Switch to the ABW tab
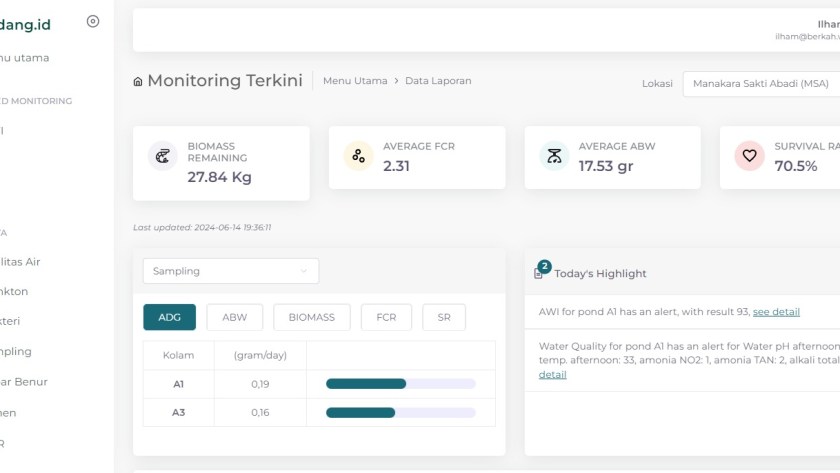Image resolution: width=840 pixels, height=473 pixels. tap(235, 317)
